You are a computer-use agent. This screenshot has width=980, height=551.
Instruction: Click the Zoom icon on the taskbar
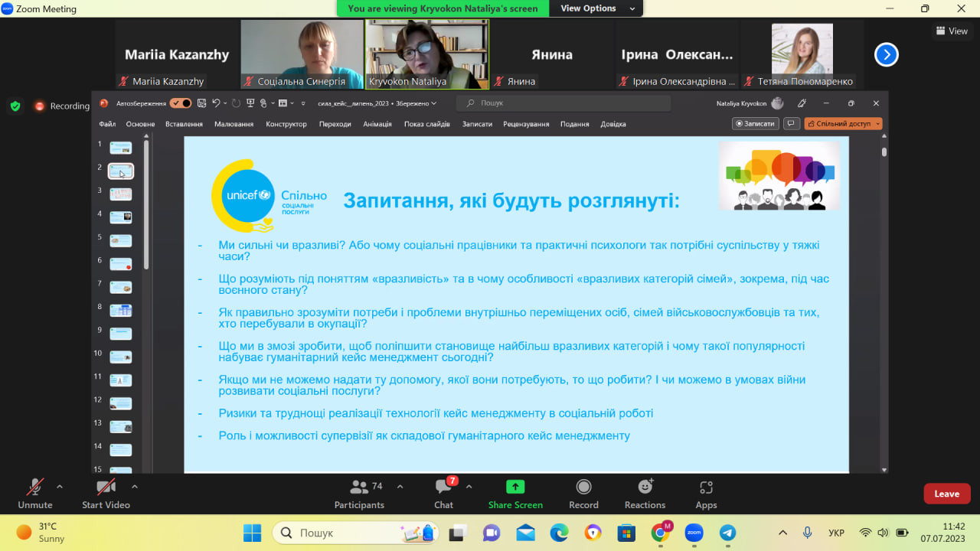point(694,533)
